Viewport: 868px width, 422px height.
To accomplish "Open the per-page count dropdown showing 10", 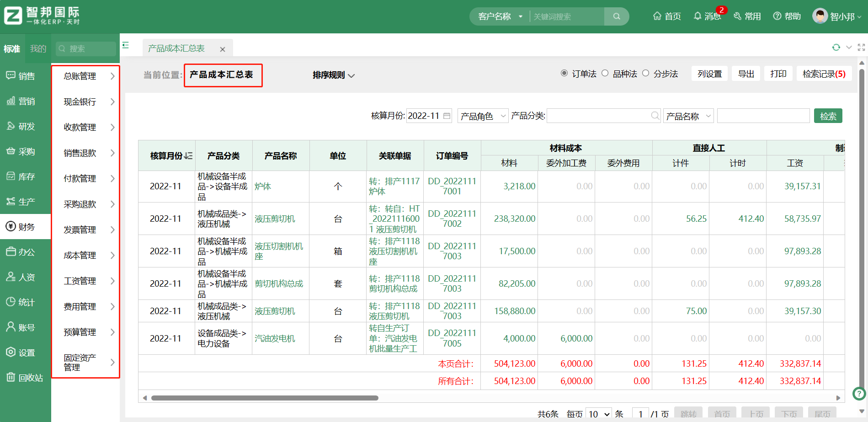I will coord(599,414).
